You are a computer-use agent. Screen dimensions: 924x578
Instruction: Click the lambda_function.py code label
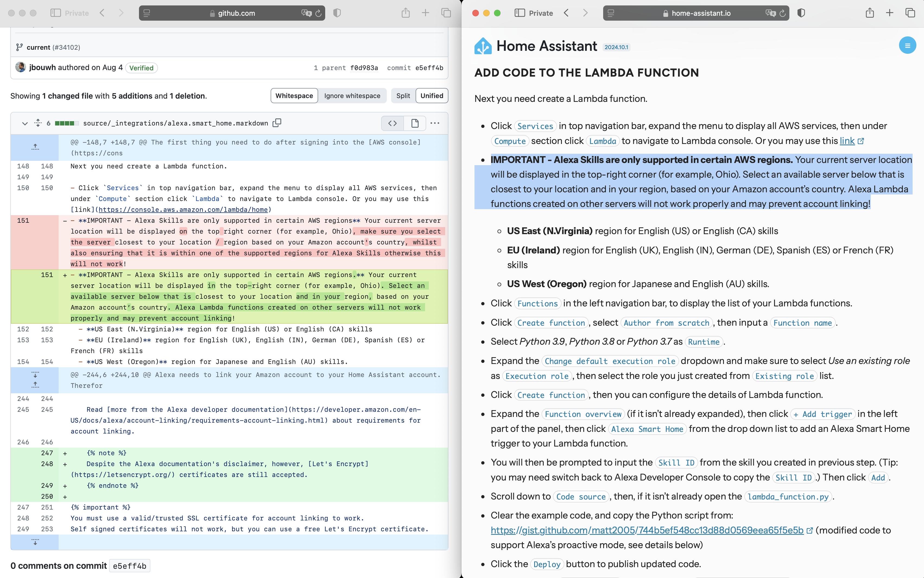click(x=788, y=497)
